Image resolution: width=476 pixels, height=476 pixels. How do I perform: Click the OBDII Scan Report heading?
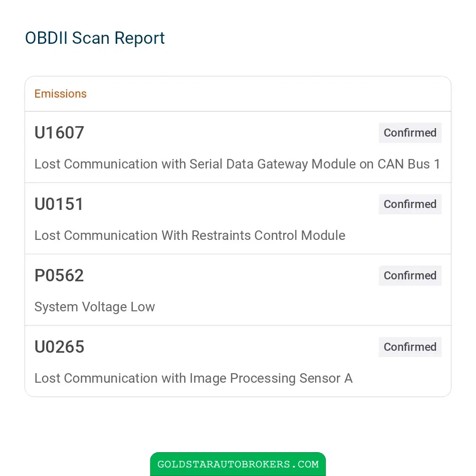pyautogui.click(x=95, y=38)
